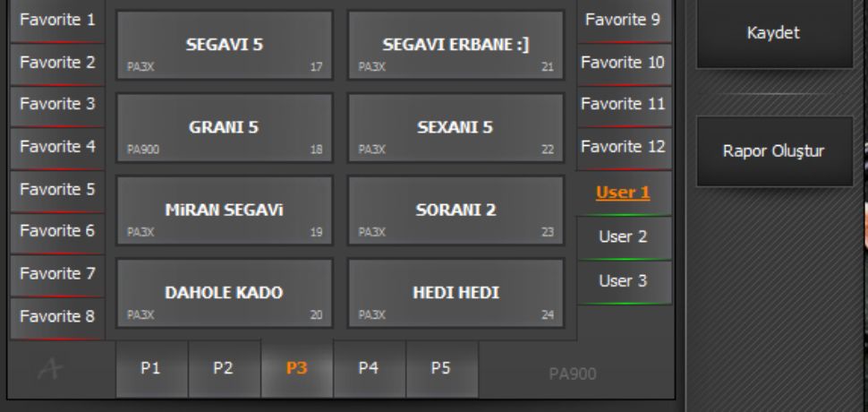Choose the SORANI 2 style pad

pos(455,210)
